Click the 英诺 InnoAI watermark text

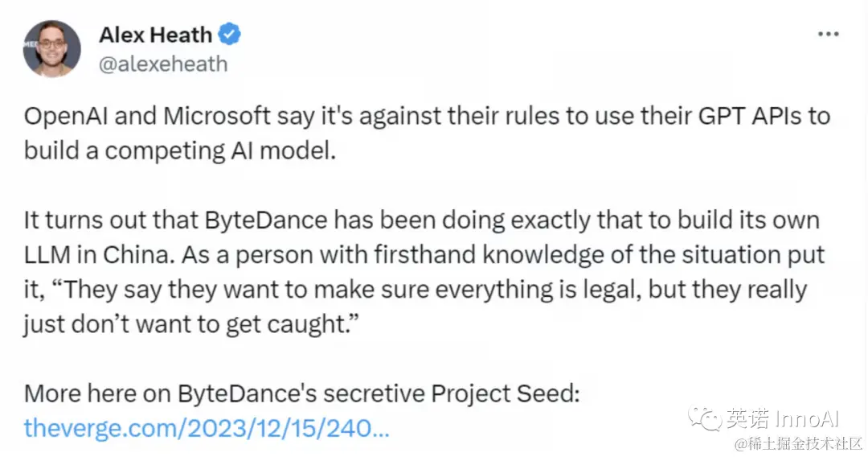783,418
